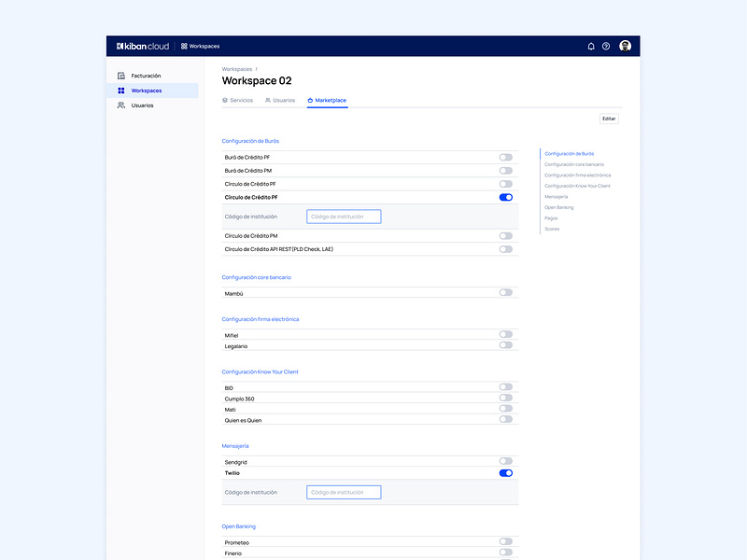Turn on the BID switch

(506, 387)
